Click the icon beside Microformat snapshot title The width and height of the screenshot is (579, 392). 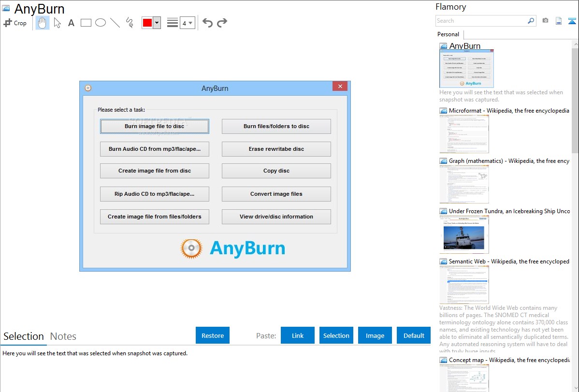443,111
